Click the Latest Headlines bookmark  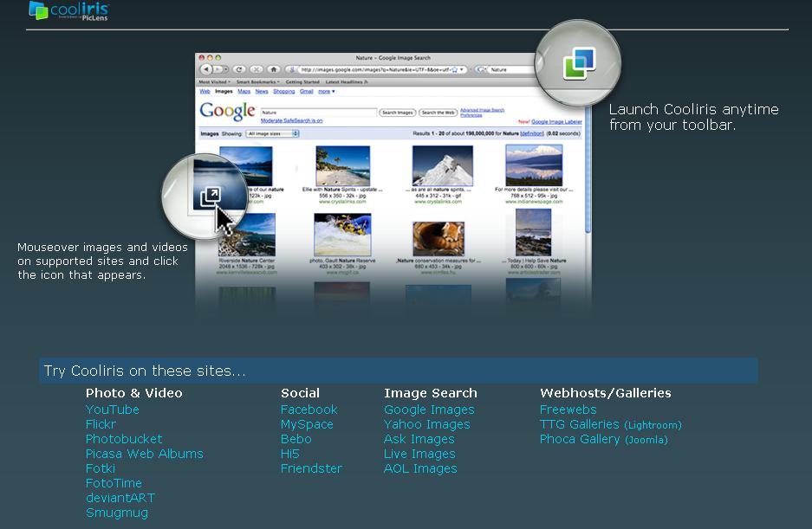347,81
